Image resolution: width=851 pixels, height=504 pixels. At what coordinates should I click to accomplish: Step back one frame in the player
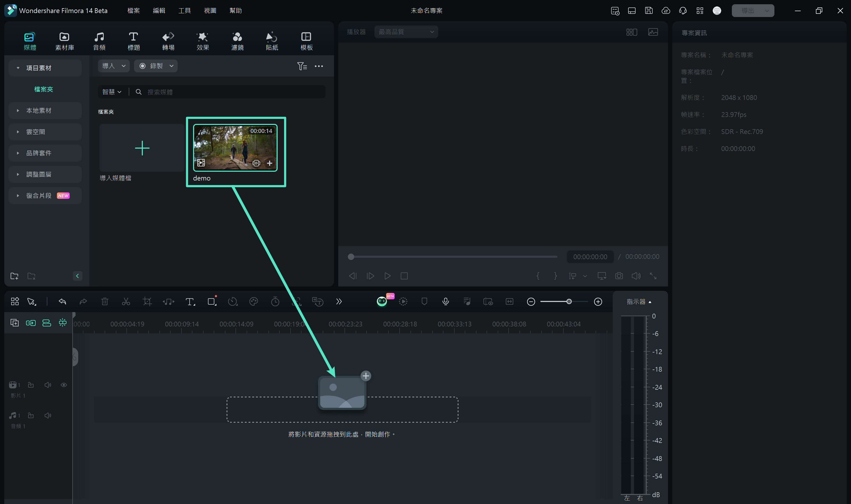tap(353, 276)
